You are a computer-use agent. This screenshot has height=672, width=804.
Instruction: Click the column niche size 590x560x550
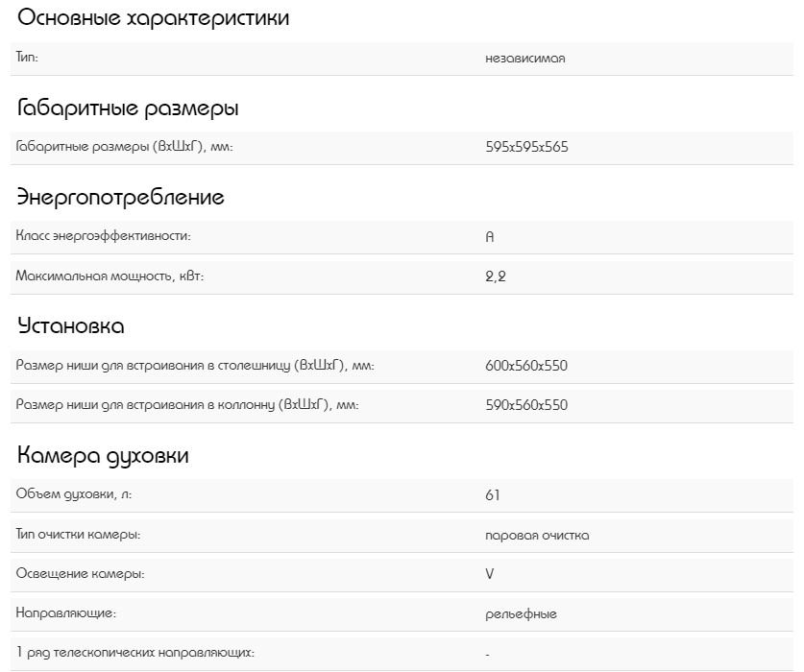click(x=526, y=404)
